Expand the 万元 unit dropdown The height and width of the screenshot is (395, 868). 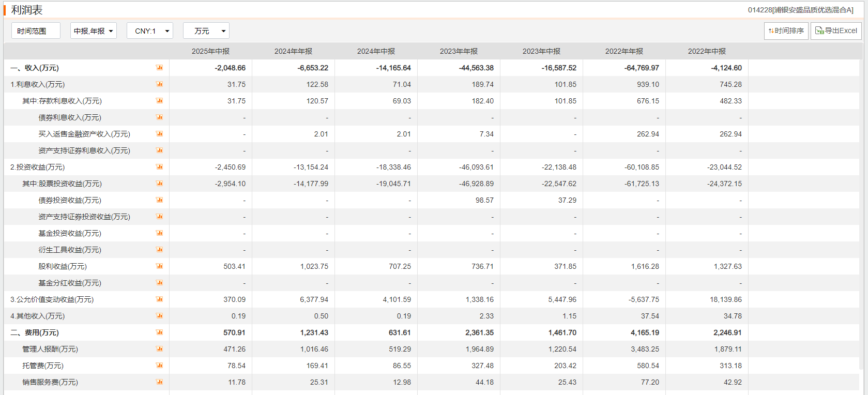[206, 31]
